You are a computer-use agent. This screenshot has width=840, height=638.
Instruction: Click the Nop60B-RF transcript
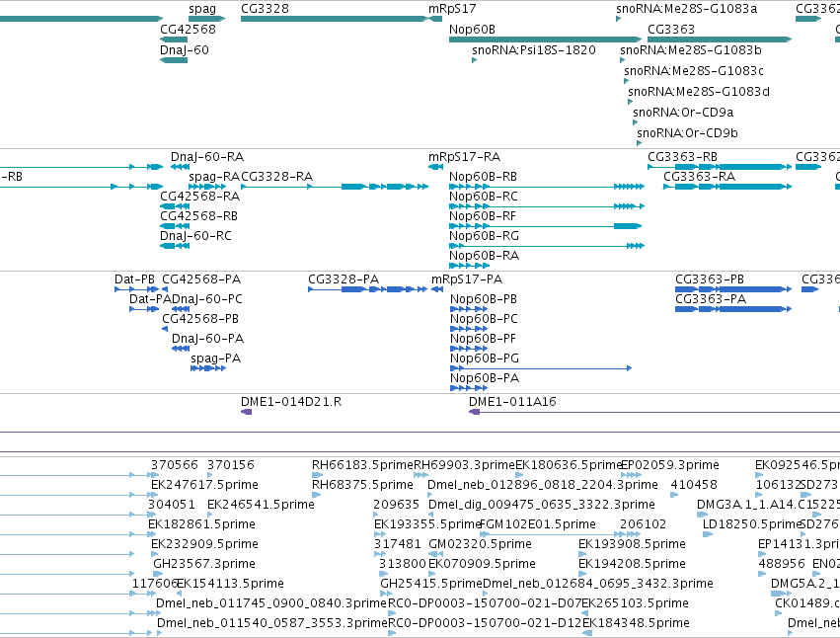(x=545, y=226)
